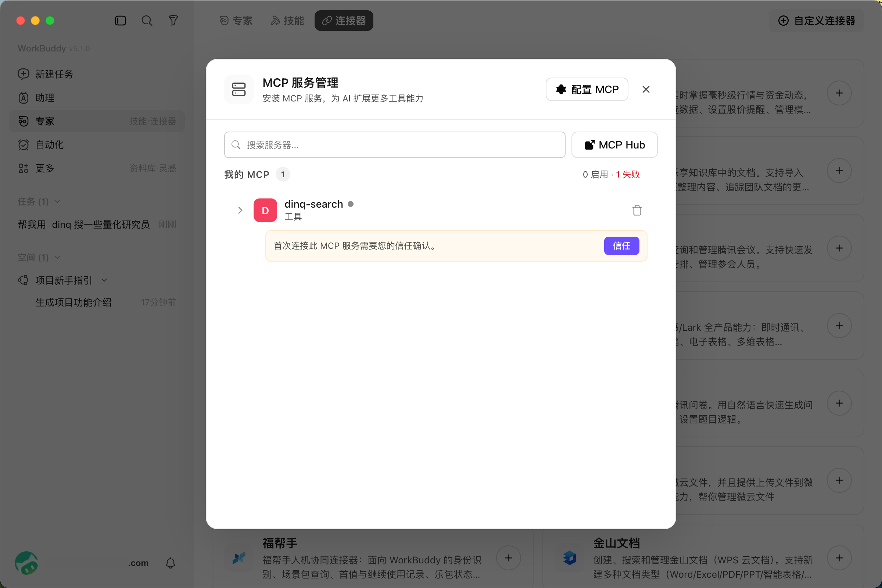Expand the dinq-search server row
The image size is (882, 588).
[x=240, y=210]
